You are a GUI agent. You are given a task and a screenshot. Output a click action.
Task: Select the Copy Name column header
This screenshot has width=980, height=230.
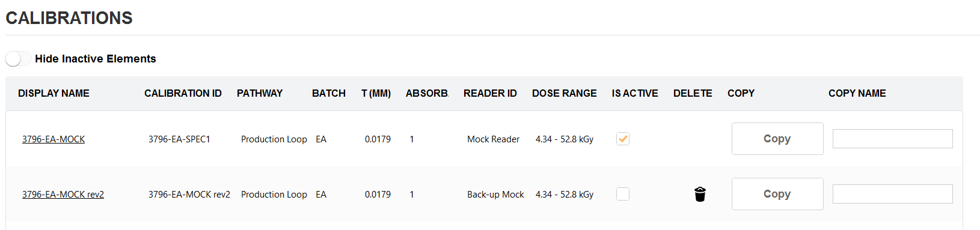pos(857,93)
